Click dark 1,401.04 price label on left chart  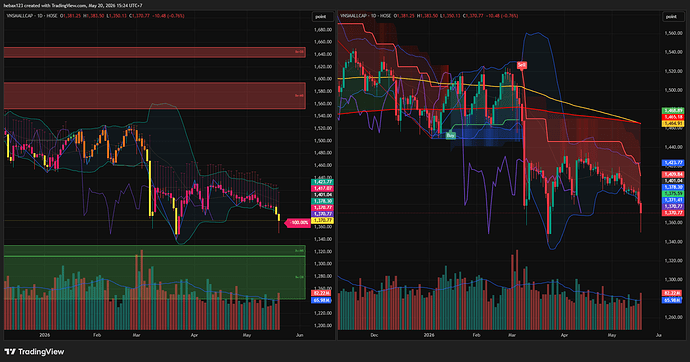323,194
